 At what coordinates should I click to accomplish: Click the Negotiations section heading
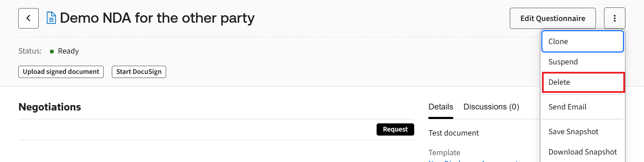[x=50, y=107]
